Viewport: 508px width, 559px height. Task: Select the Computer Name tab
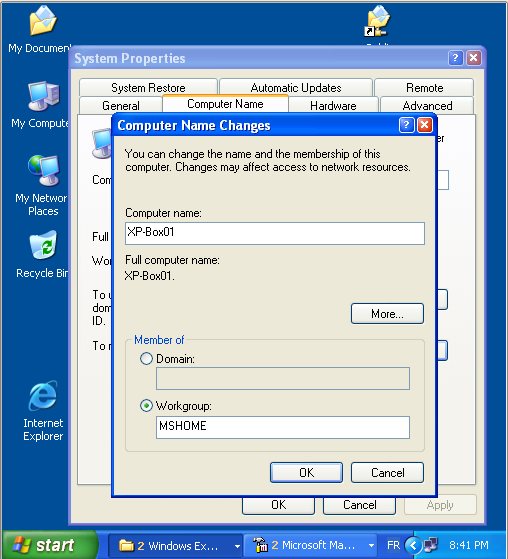click(x=225, y=104)
